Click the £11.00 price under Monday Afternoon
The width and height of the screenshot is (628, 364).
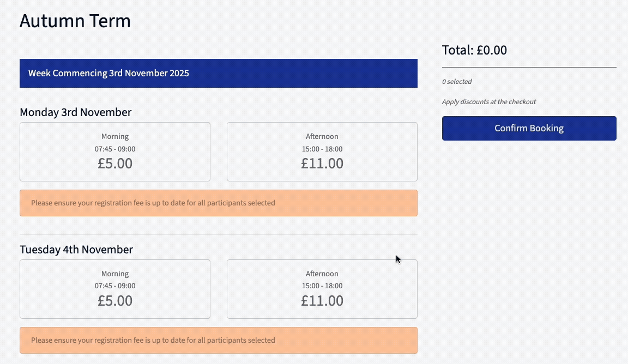tap(322, 163)
